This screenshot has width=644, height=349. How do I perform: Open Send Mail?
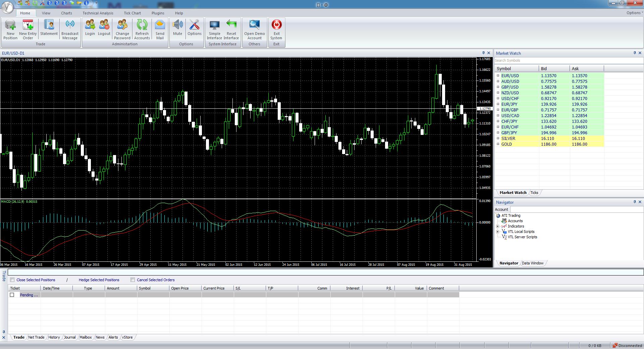pos(160,30)
